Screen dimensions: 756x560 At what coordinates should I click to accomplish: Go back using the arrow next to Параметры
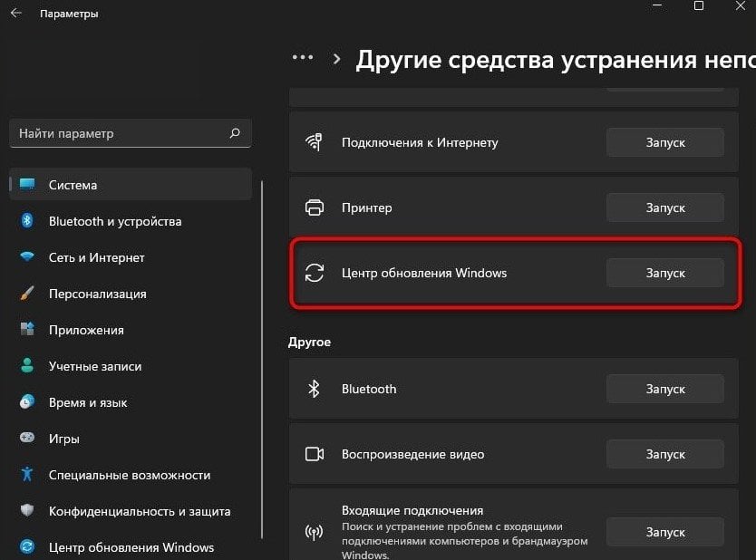click(16, 13)
